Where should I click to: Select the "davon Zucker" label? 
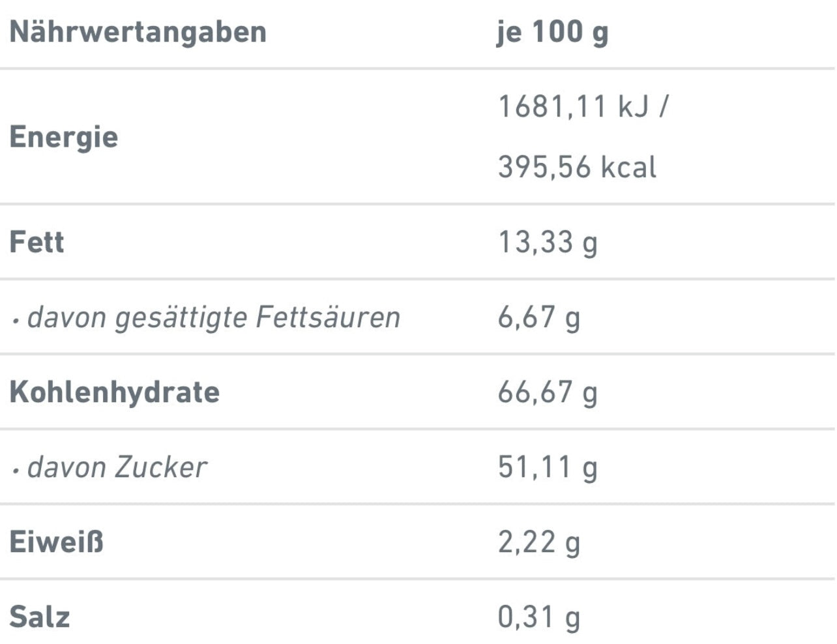tap(117, 467)
